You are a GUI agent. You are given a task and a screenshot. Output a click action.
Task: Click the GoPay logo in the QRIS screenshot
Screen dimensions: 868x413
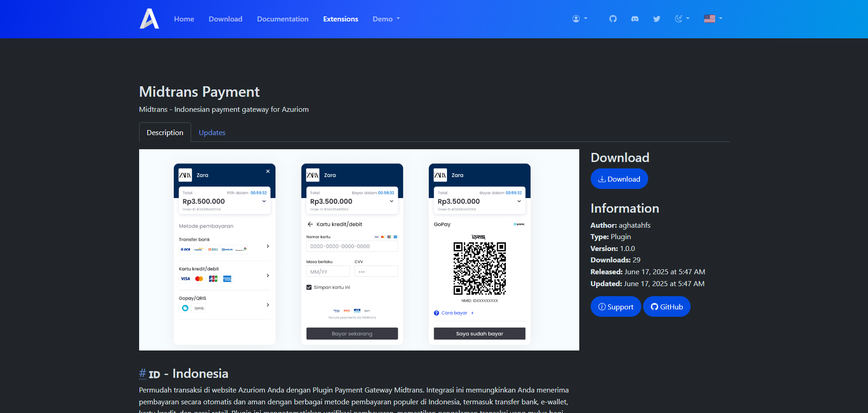(x=520, y=224)
